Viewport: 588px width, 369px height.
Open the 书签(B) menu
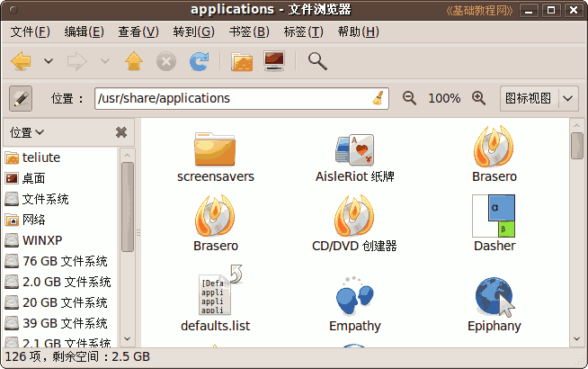coord(249,31)
